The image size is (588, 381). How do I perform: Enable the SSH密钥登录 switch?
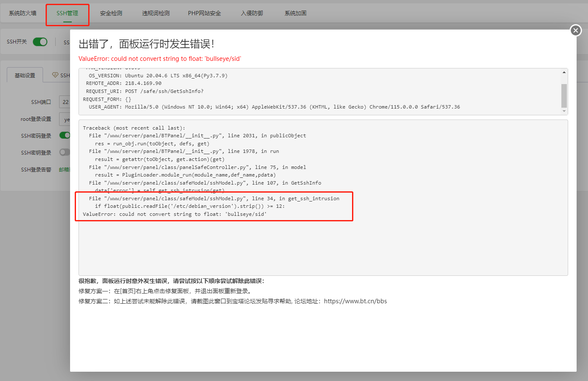click(65, 152)
